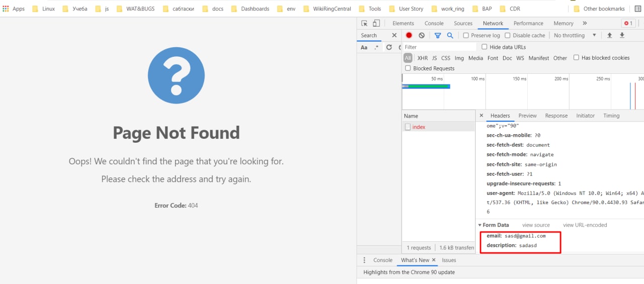Switch to the Elements tab

coord(404,23)
